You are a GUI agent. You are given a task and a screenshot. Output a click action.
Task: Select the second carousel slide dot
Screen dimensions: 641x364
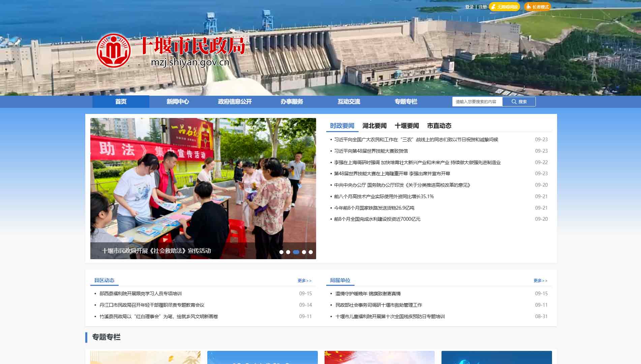click(x=288, y=252)
